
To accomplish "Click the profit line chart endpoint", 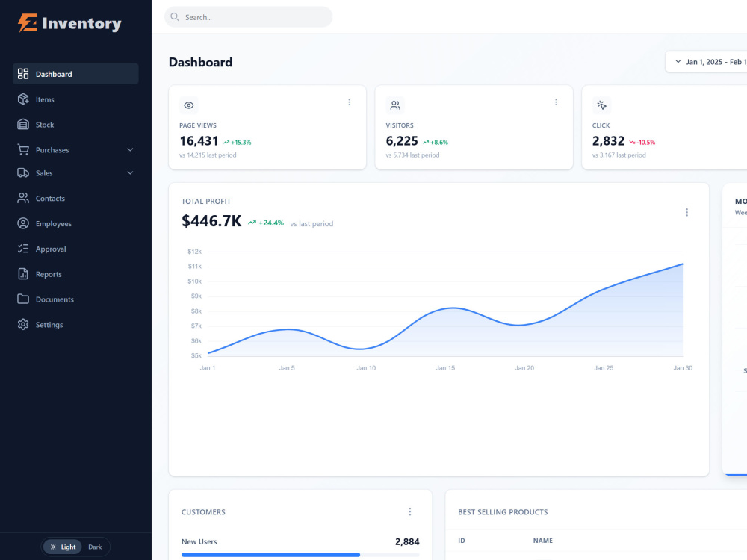I will (x=682, y=264).
